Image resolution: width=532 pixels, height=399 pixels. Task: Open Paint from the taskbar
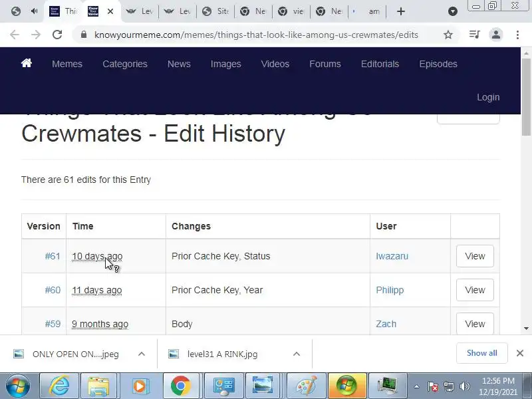tap(307, 386)
